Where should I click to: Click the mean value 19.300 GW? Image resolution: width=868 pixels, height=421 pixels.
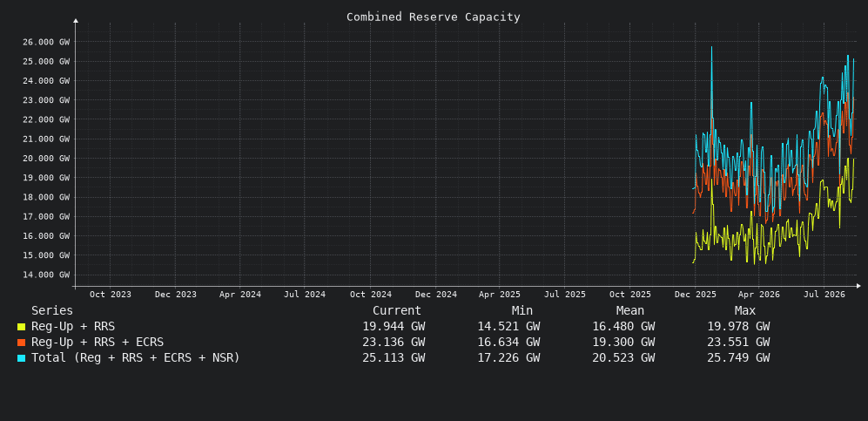coord(623,343)
